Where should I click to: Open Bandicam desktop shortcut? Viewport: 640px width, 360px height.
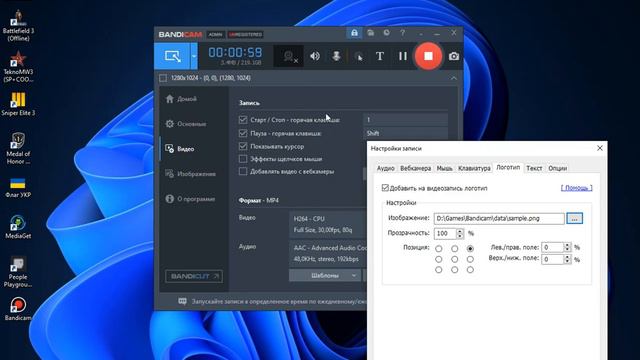(x=18, y=309)
